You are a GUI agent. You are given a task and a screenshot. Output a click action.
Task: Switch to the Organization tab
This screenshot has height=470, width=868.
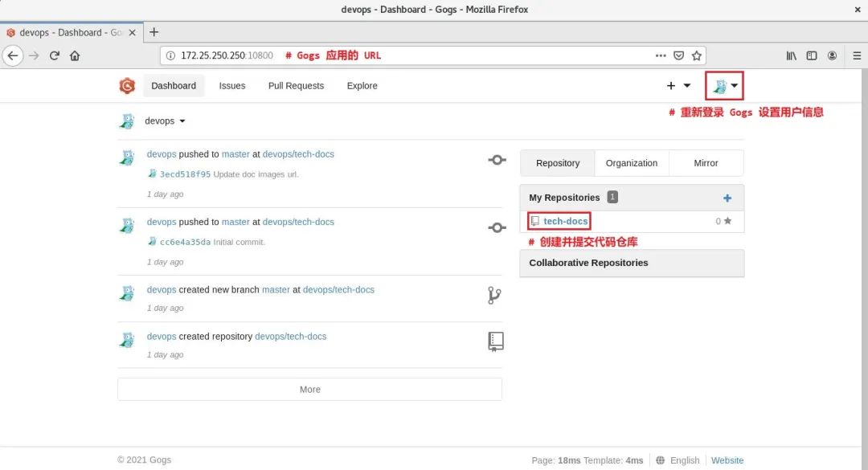[632, 163]
